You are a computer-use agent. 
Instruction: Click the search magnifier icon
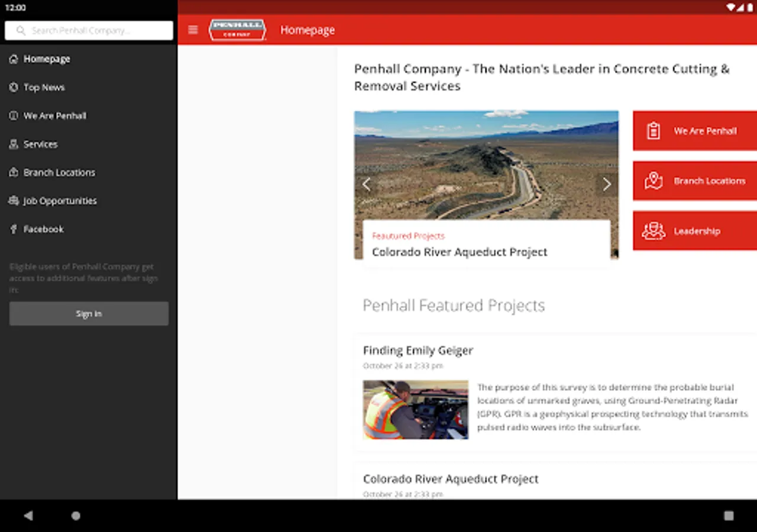(21, 30)
